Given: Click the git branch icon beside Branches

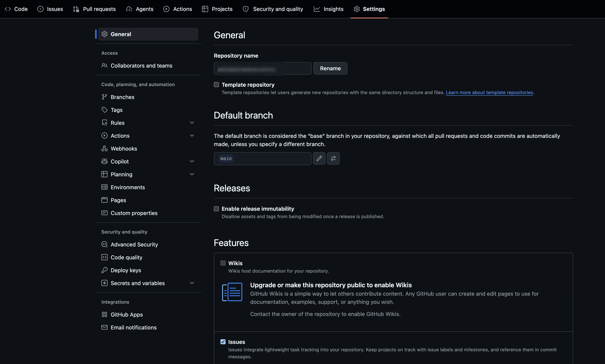Looking at the screenshot, I should (x=104, y=97).
